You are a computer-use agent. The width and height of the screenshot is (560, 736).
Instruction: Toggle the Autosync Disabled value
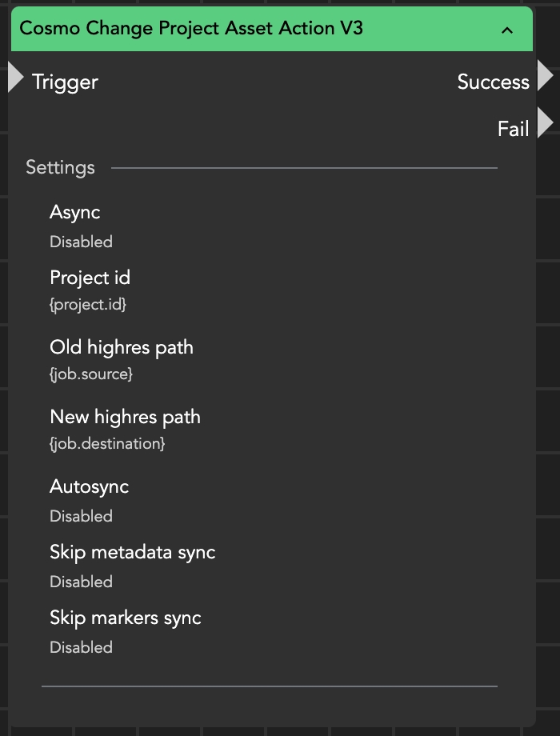click(x=81, y=516)
